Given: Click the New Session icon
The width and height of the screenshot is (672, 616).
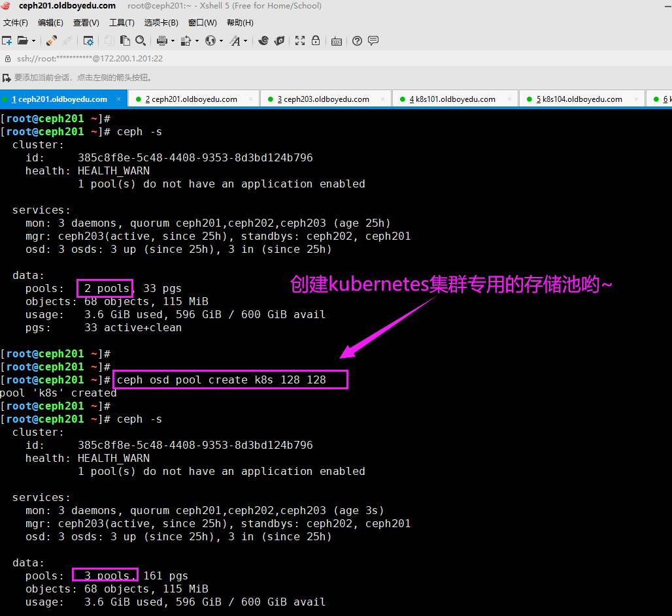Looking at the screenshot, I should [7, 41].
